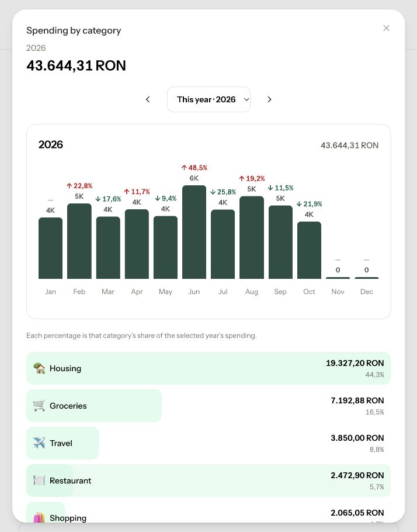Click the 19,2% increase label above August
Viewport: 417px width, 532px height.
(x=252, y=178)
